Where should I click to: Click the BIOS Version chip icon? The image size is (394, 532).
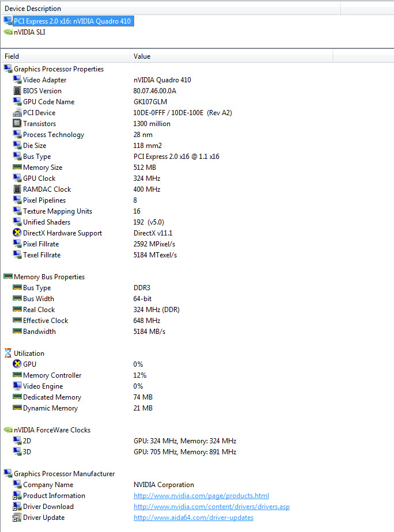17,91
